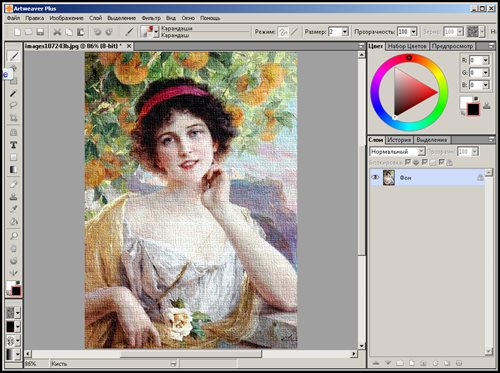Choose straight line stroke mode next to Режим
Image resolution: width=500 pixels, height=373 pixels.
(x=294, y=32)
